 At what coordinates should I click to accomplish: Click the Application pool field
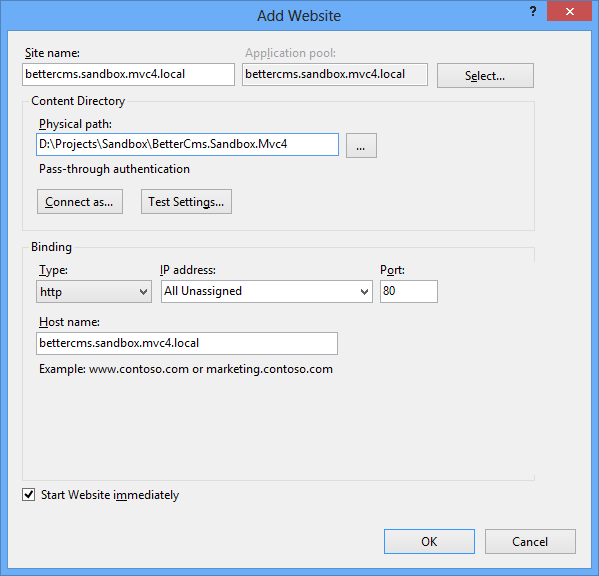[335, 74]
